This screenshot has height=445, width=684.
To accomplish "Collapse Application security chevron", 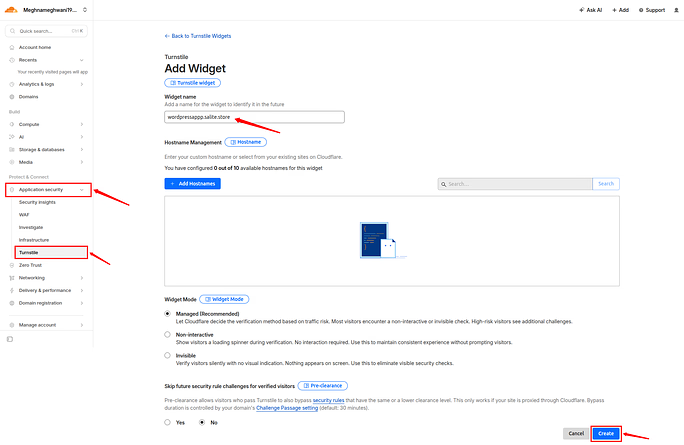I will tap(82, 190).
